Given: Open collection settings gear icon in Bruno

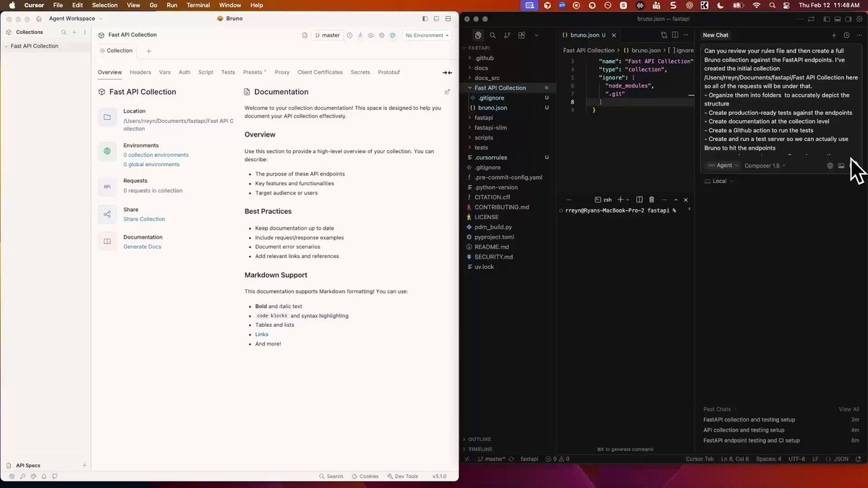Looking at the screenshot, I should click(x=382, y=35).
